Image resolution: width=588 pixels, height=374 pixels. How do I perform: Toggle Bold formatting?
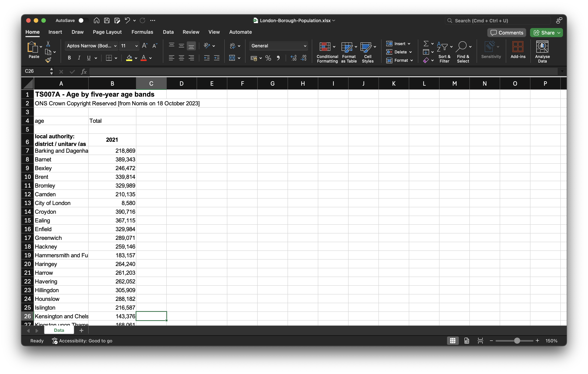tap(69, 58)
